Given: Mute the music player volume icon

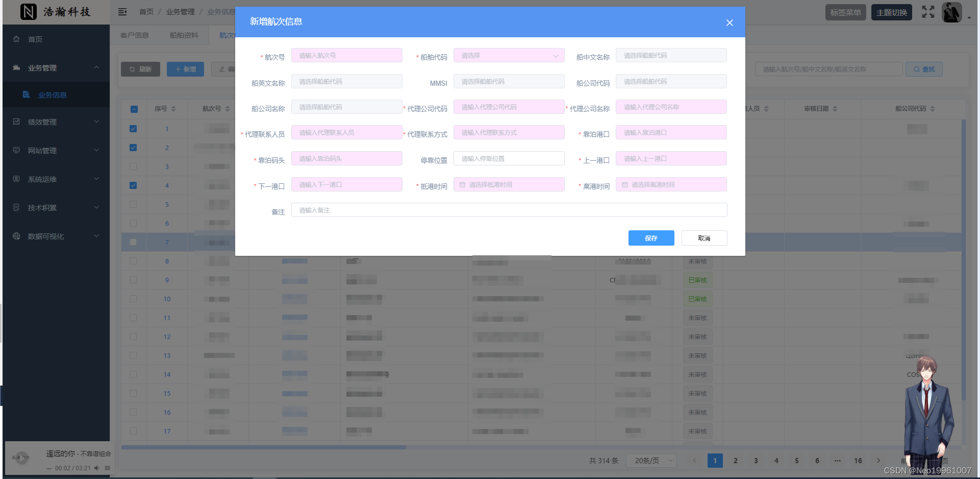Looking at the screenshot, I should 97,468.
